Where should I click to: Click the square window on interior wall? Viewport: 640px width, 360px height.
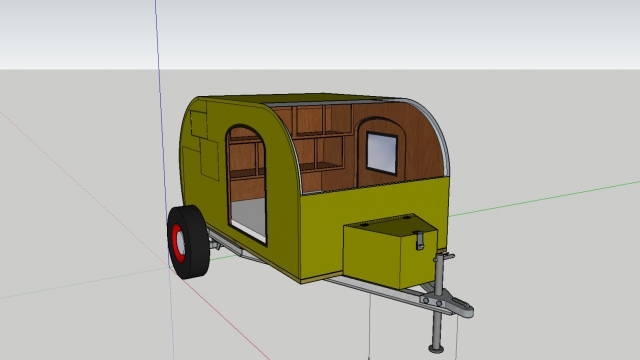click(x=382, y=153)
